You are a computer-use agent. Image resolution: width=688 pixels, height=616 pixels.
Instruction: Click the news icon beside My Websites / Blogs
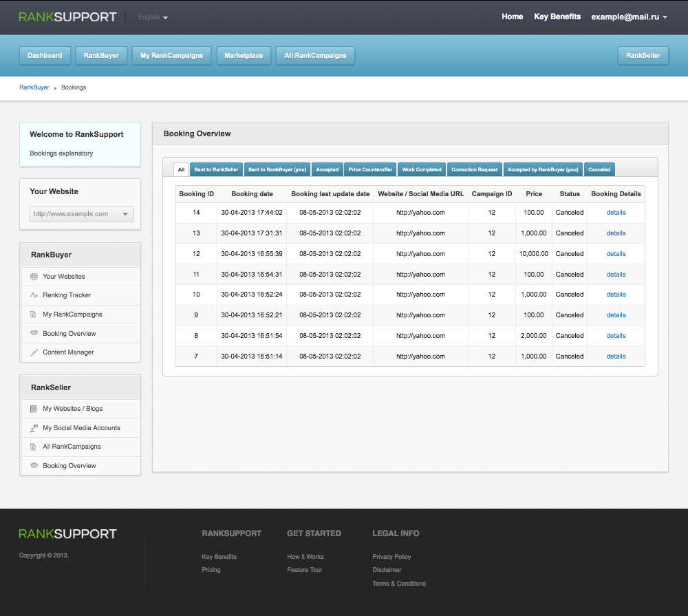click(33, 410)
